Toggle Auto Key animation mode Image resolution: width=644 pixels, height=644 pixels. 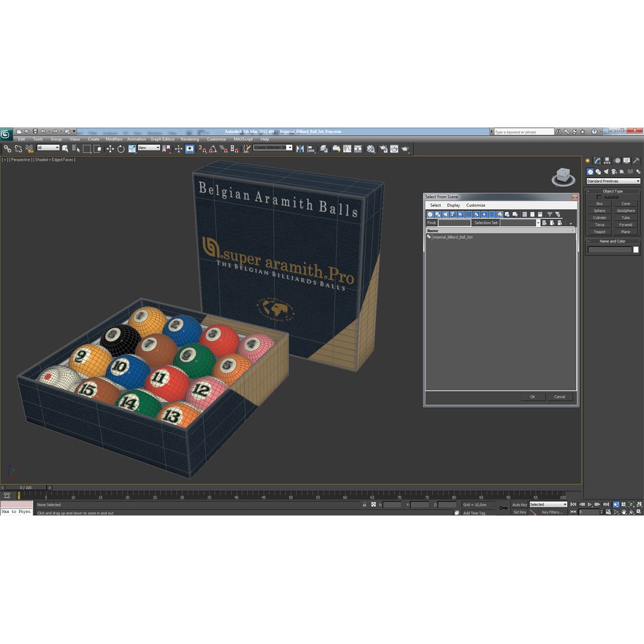point(519,505)
